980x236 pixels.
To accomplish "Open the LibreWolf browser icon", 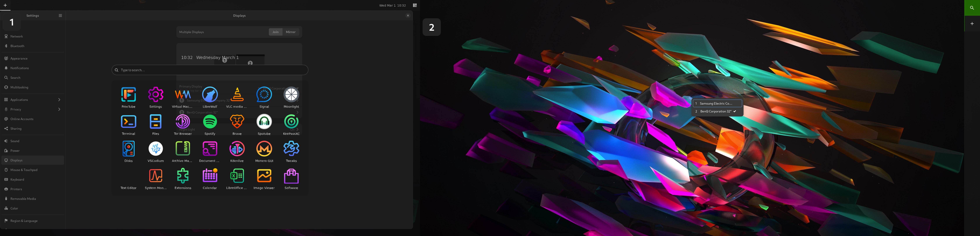I will click(x=210, y=95).
